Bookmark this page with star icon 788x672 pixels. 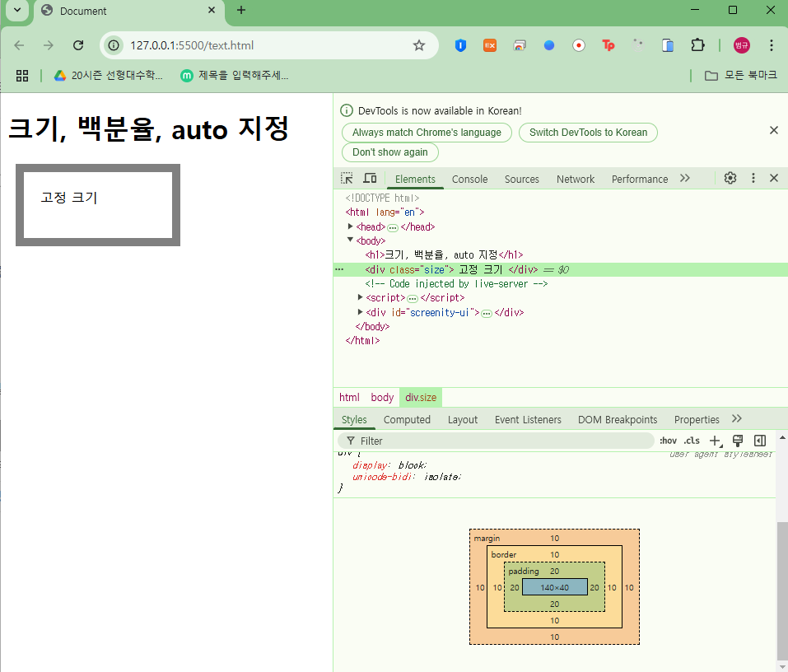point(418,45)
